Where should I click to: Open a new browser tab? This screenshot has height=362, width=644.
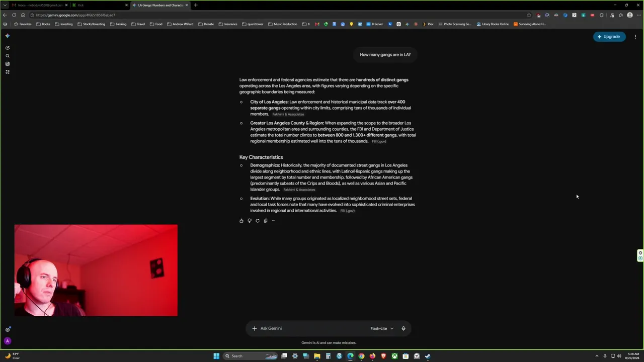pos(195,5)
